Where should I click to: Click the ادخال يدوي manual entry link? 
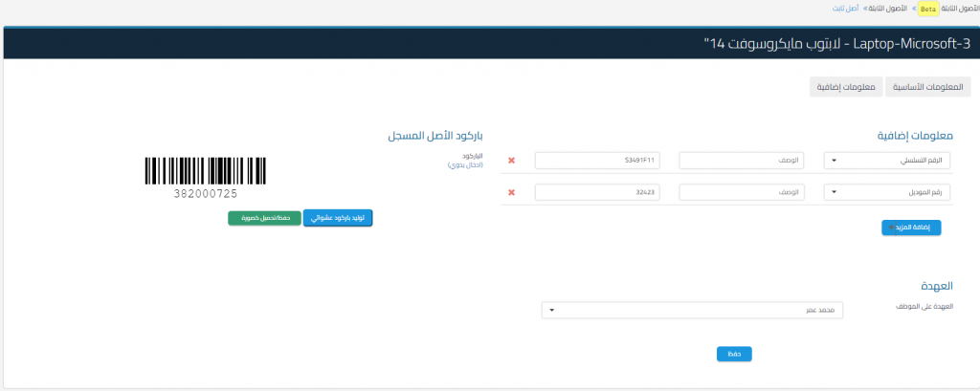[466, 165]
